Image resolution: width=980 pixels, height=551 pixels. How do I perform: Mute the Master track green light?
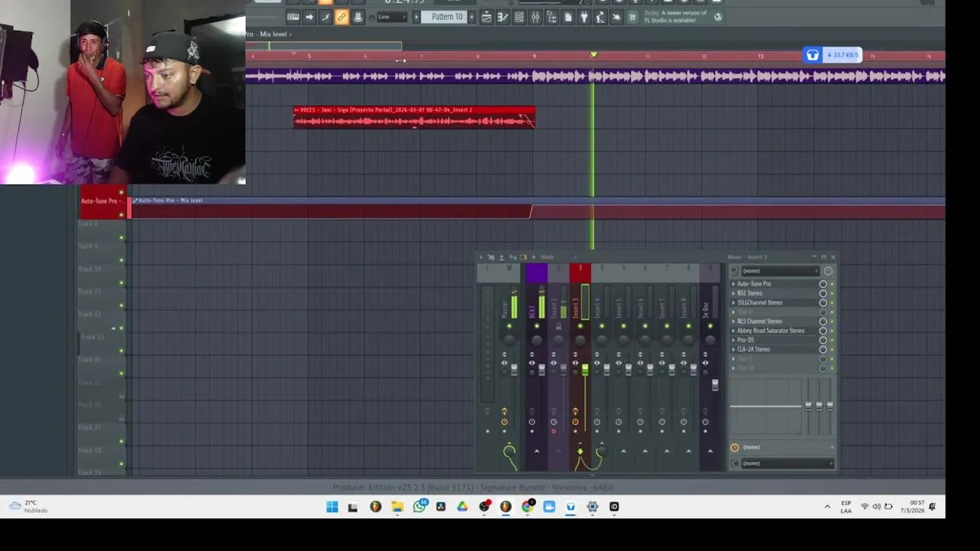509,327
